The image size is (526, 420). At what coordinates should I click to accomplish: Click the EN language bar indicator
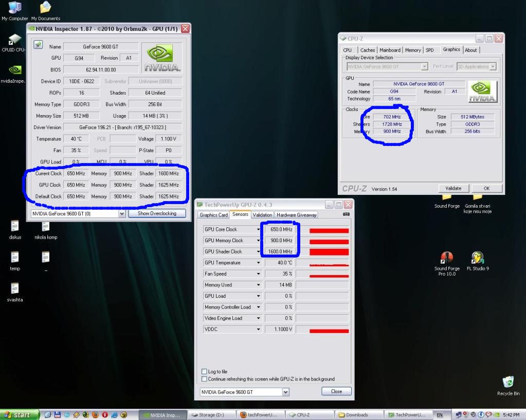tap(440, 415)
